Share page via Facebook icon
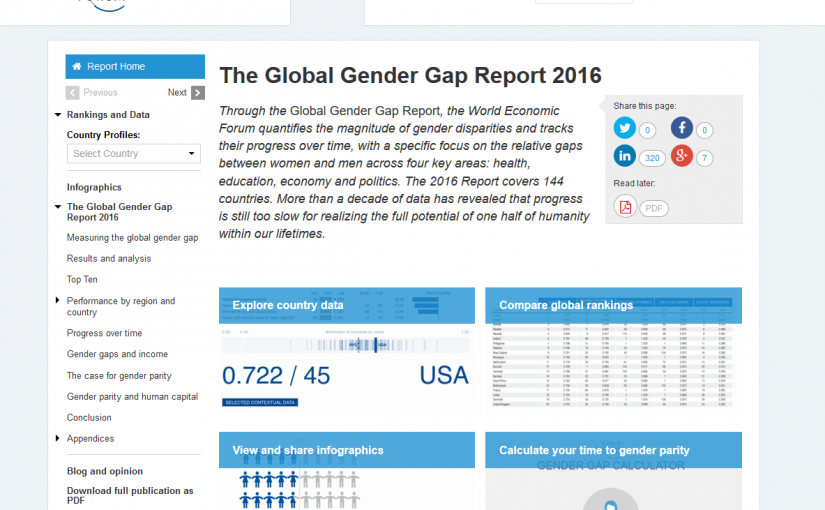Screen dimensions: 825x510 tap(682, 128)
